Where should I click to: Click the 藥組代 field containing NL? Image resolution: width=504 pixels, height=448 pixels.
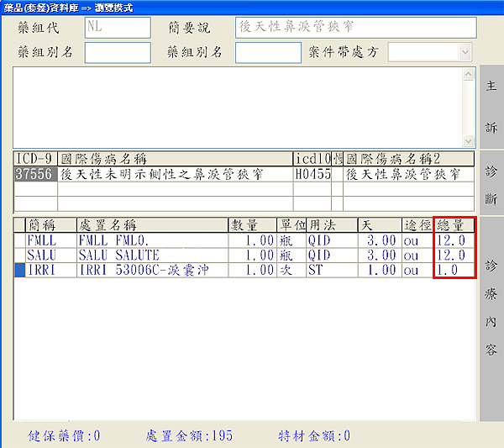(118, 27)
